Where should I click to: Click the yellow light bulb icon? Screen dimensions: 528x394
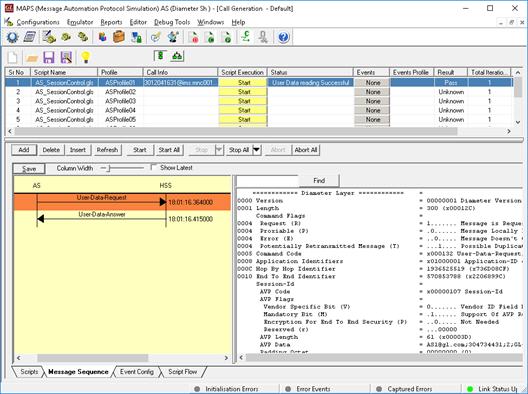86,57
